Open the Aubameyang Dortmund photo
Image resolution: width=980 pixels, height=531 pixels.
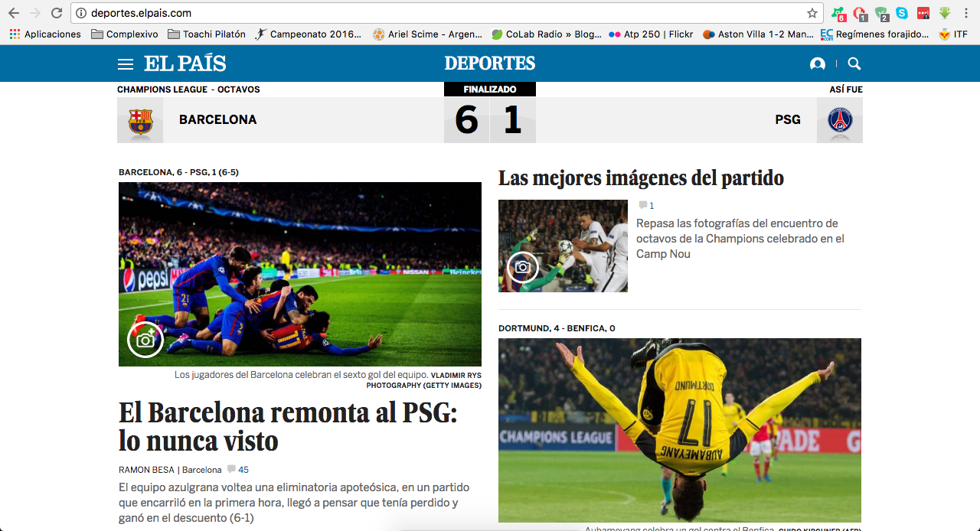680,430
